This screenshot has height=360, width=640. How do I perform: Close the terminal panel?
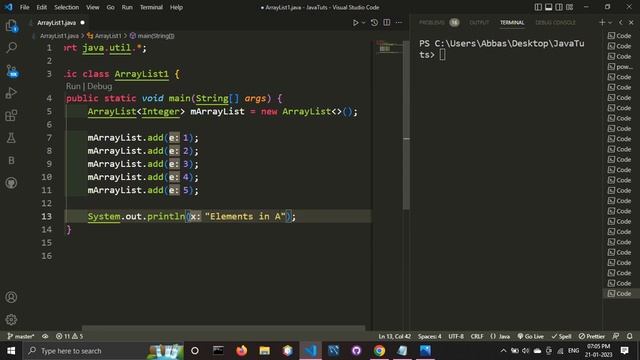[631, 23]
